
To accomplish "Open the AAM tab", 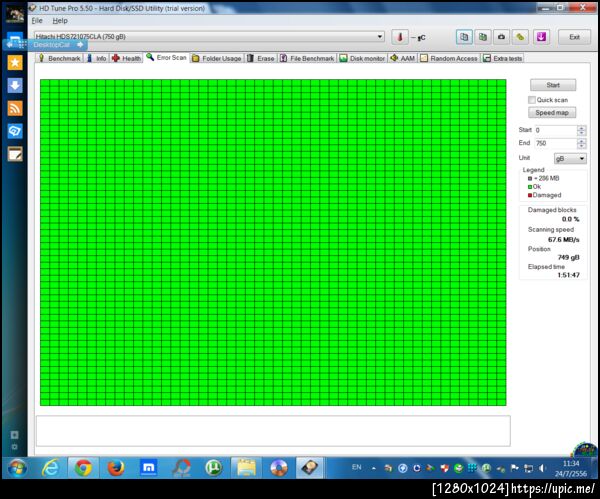I will [403, 58].
